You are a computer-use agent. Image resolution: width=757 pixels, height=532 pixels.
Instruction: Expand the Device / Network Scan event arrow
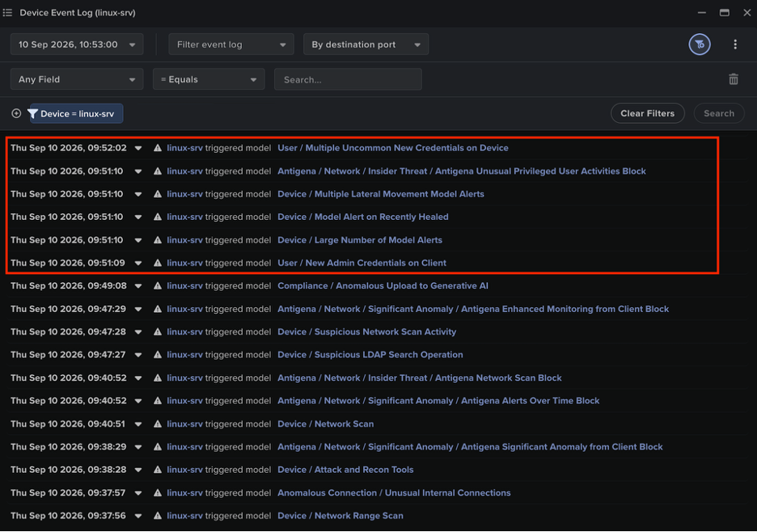(x=138, y=424)
